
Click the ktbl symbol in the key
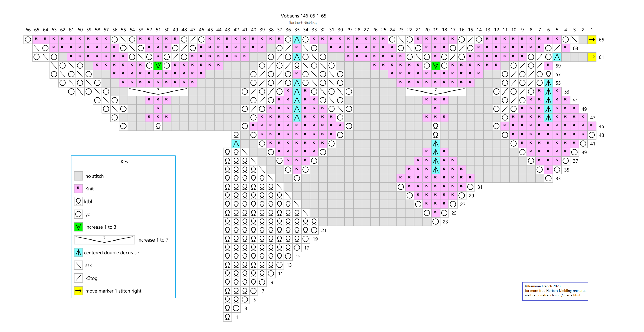point(78,201)
